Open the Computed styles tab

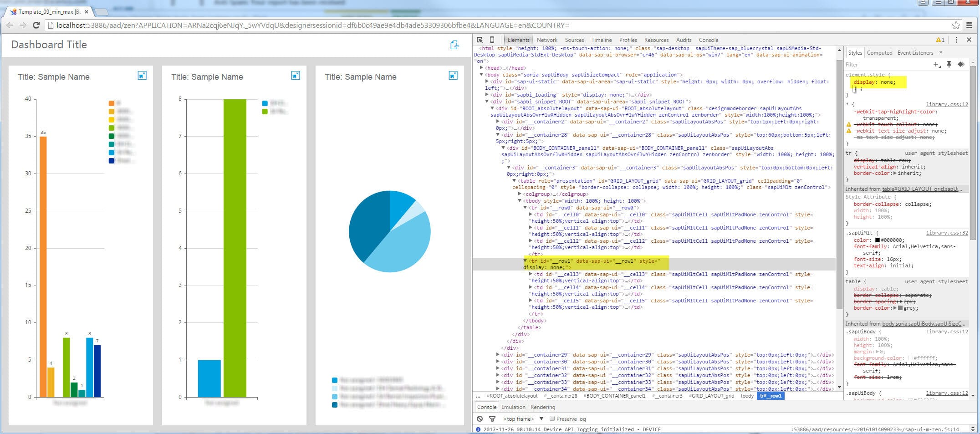[x=879, y=53]
